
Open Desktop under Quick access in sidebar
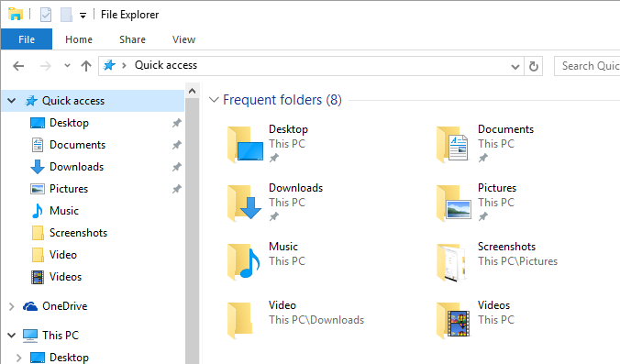69,123
